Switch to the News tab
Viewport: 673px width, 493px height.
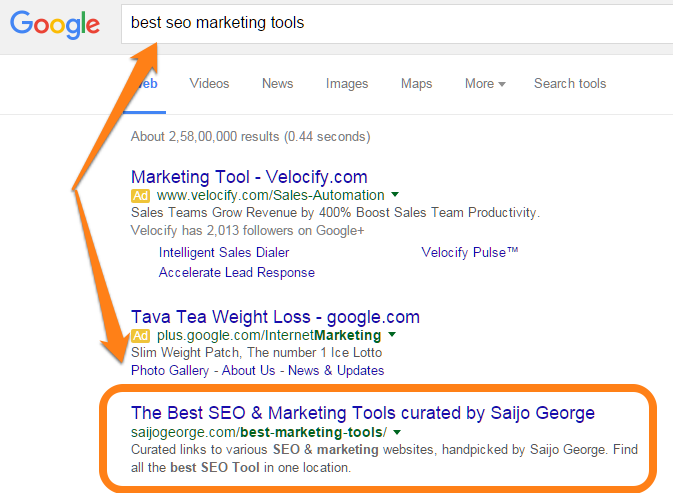pos(277,84)
